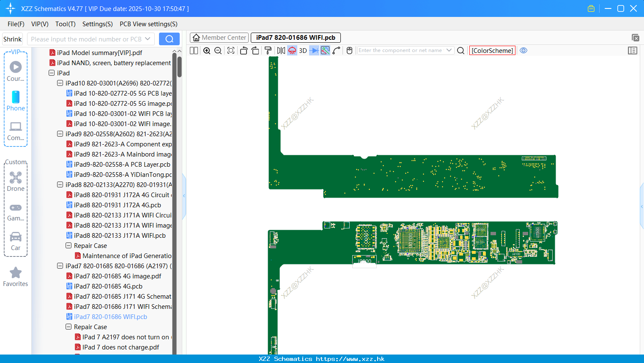Click the left panel collapse handle
The image size is (644, 363).
coord(184,196)
